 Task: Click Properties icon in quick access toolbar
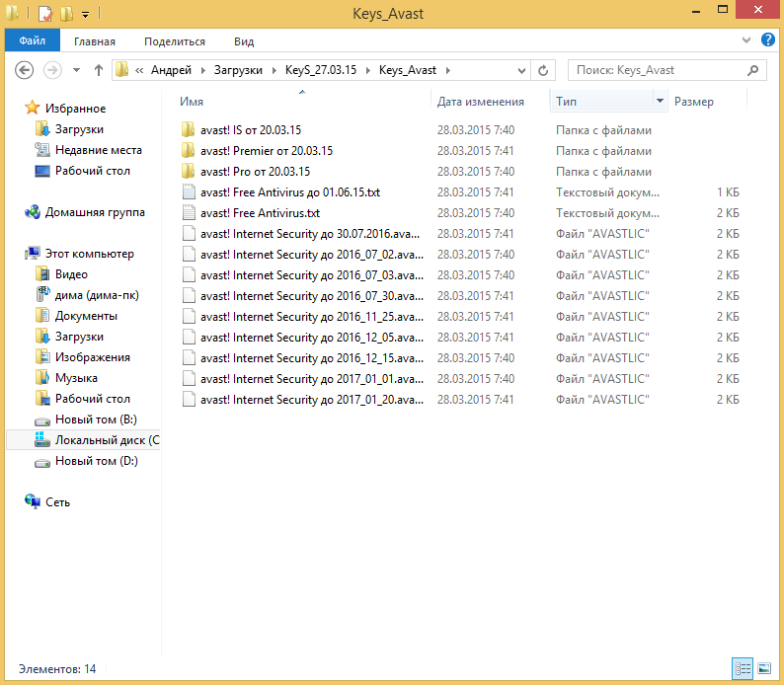pos(45,14)
